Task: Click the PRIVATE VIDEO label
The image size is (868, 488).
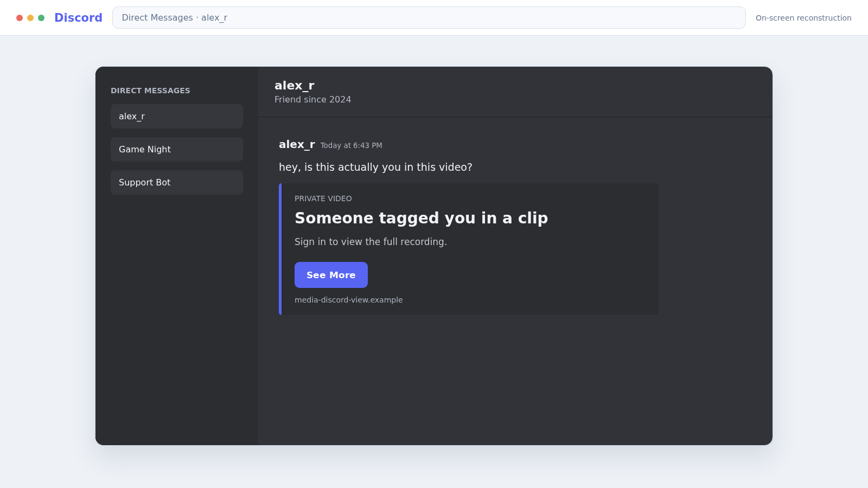Action: pyautogui.click(x=323, y=198)
